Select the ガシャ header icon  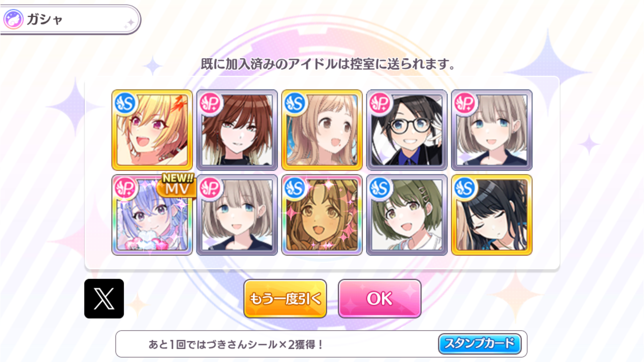(x=13, y=19)
